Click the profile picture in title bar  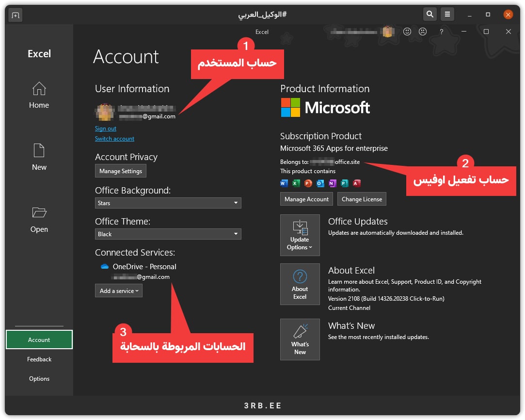(x=388, y=32)
